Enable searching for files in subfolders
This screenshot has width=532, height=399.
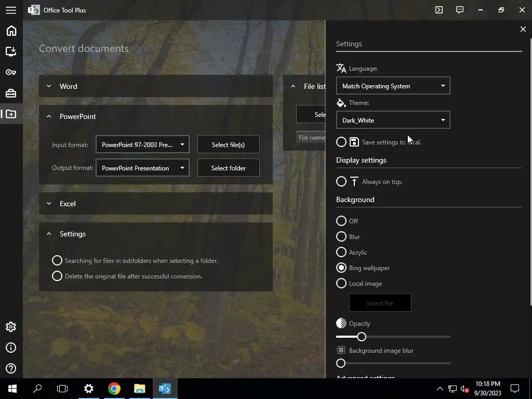click(x=57, y=260)
